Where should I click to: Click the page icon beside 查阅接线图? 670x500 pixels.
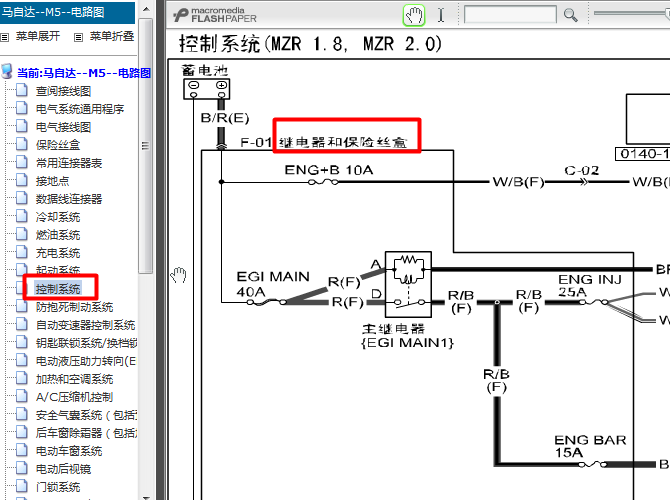tap(22, 90)
